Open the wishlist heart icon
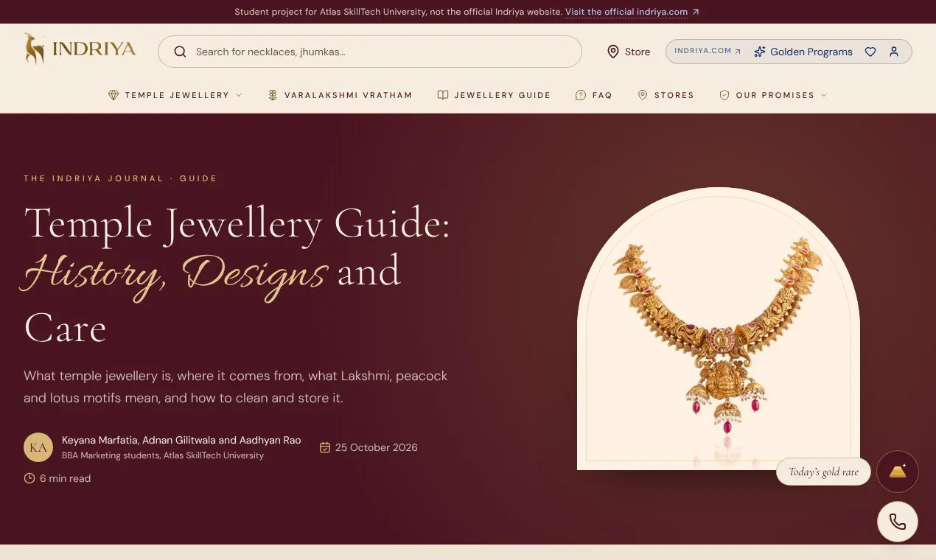 (870, 52)
